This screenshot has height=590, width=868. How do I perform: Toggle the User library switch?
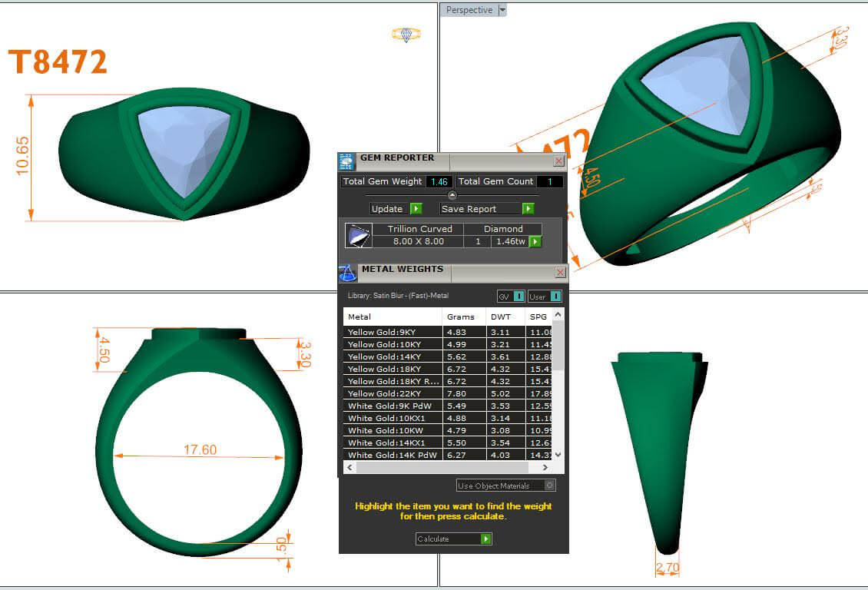[554, 297]
